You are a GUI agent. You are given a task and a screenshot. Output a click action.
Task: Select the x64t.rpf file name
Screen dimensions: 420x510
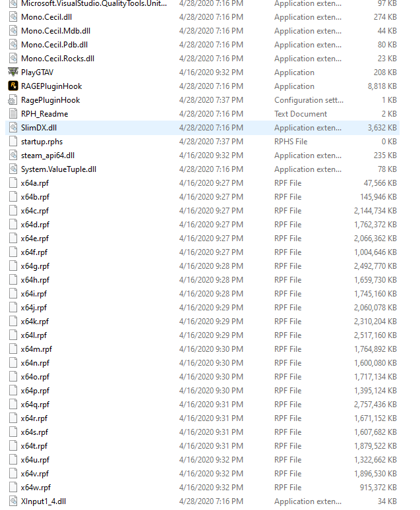[34, 446]
